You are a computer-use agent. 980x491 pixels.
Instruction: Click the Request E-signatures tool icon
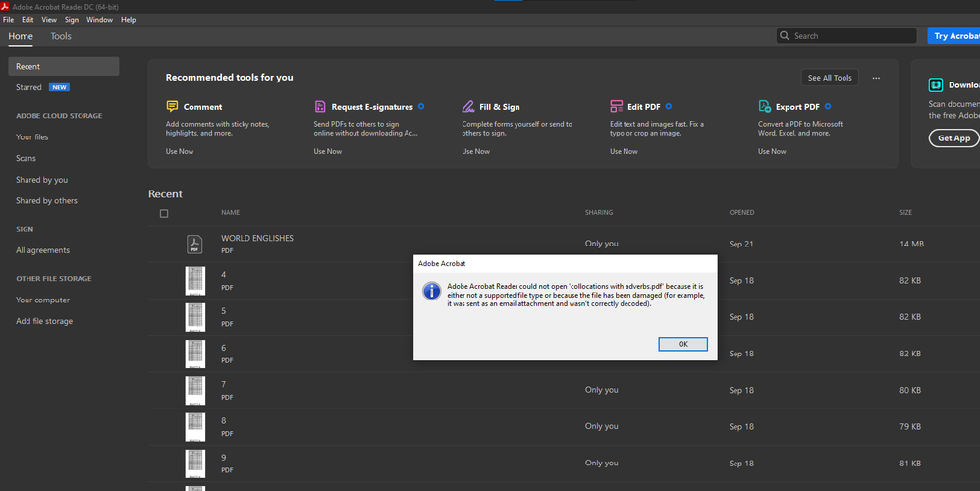[320, 106]
